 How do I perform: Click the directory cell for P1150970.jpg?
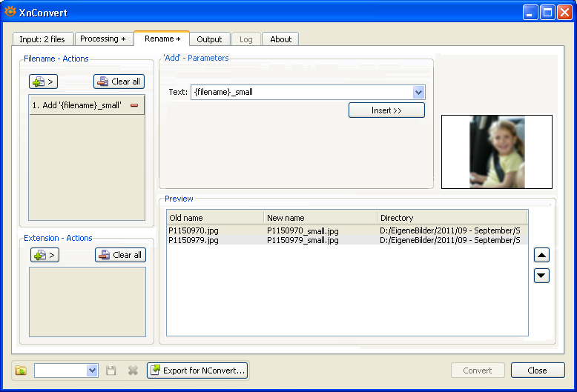click(x=450, y=230)
